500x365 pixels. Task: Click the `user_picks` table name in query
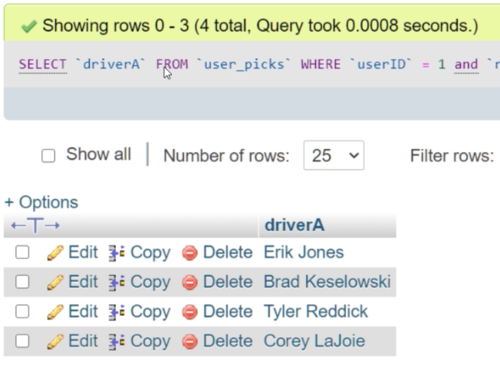[x=244, y=64]
